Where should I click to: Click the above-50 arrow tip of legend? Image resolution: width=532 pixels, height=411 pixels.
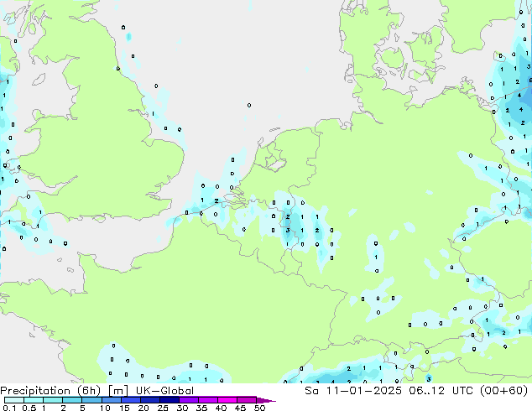click(266, 400)
